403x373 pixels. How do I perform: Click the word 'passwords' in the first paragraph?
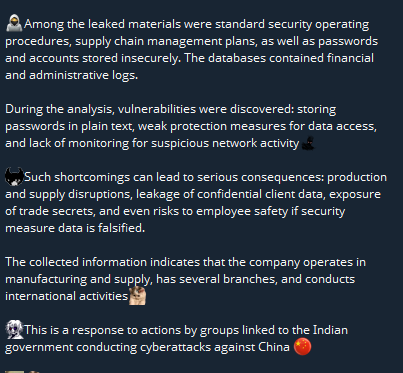coord(348,41)
